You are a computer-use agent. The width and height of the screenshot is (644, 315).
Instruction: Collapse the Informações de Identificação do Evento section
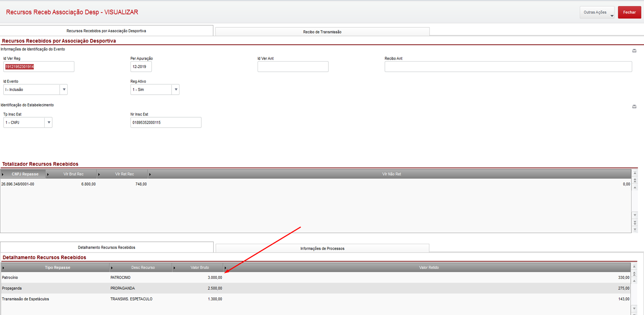634,51
